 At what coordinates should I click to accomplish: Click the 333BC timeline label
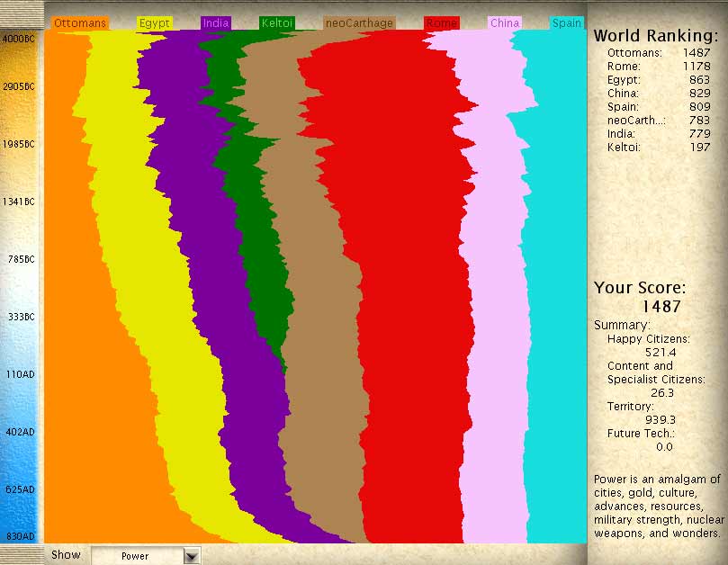[x=21, y=317]
